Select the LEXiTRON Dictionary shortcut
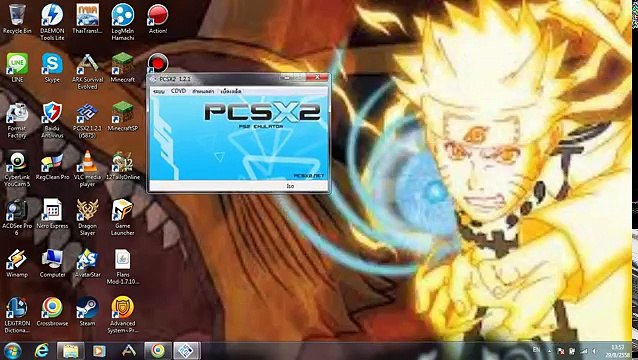Image resolution: width=638 pixels, height=360 pixels. pyautogui.click(x=17, y=315)
